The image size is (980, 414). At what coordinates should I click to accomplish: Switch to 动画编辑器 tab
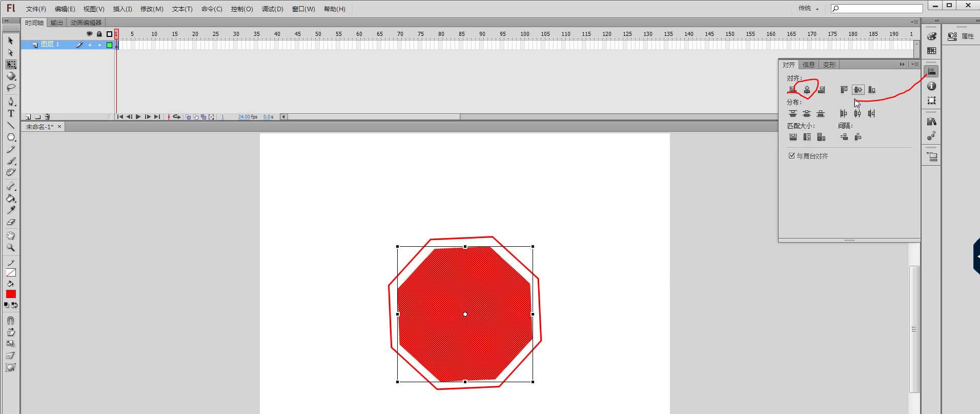tap(86, 23)
